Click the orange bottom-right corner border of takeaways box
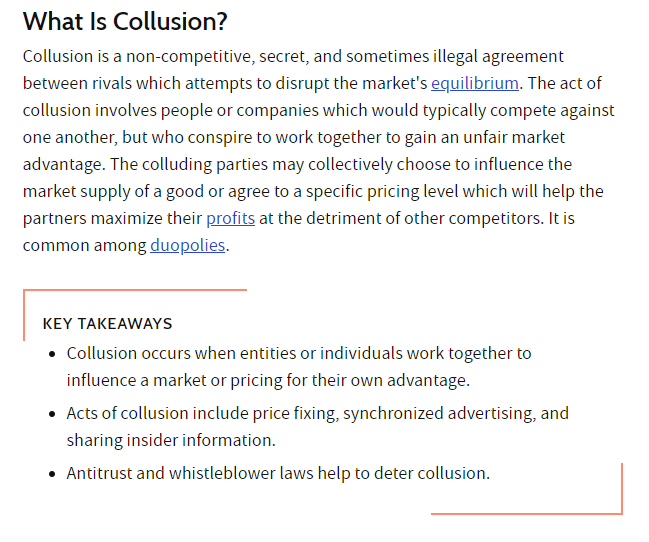The image size is (649, 542). click(621, 513)
